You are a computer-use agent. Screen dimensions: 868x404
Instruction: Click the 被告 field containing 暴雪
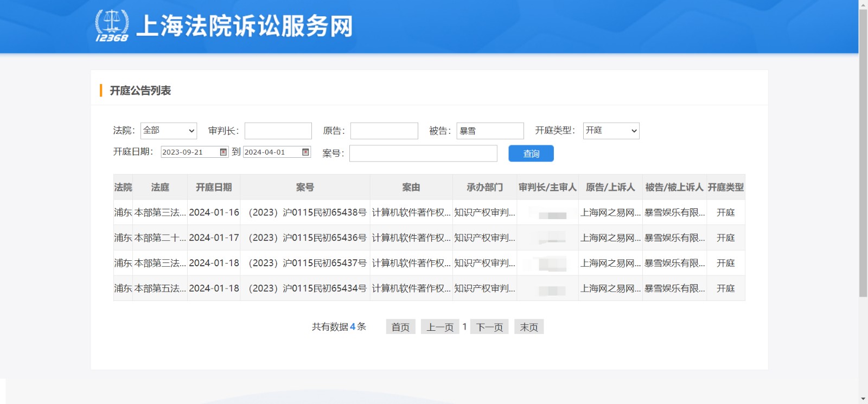490,131
